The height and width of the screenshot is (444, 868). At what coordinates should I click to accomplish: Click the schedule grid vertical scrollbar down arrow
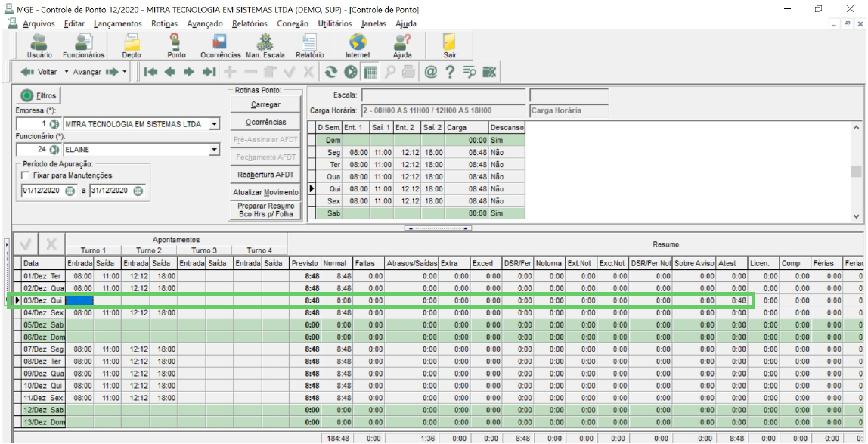[x=857, y=216]
